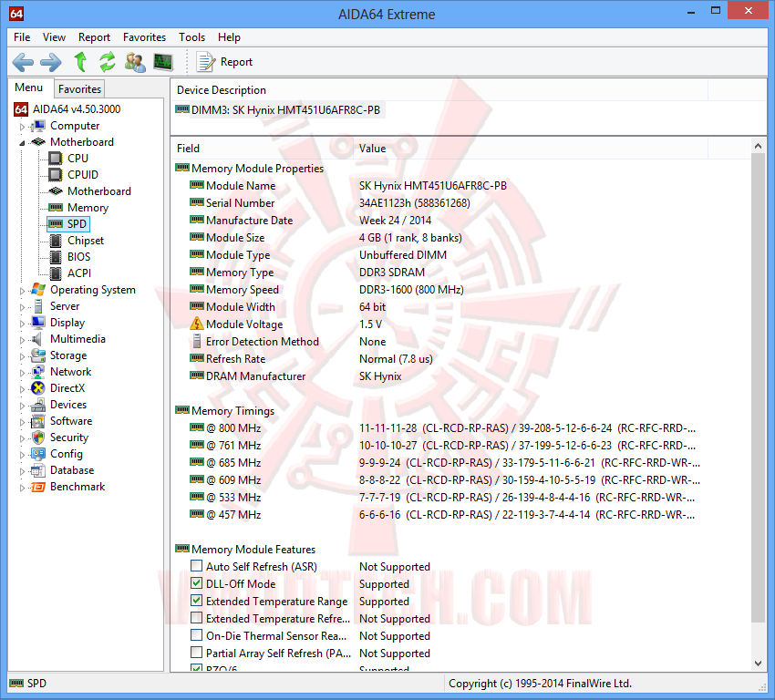The height and width of the screenshot is (700, 775).
Task: Click the Report text button in toolbar
Action: pyautogui.click(x=236, y=62)
